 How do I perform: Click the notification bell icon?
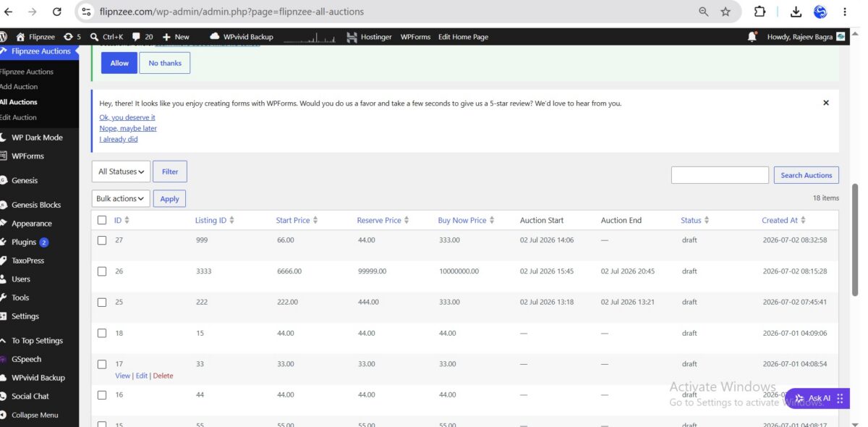click(752, 37)
